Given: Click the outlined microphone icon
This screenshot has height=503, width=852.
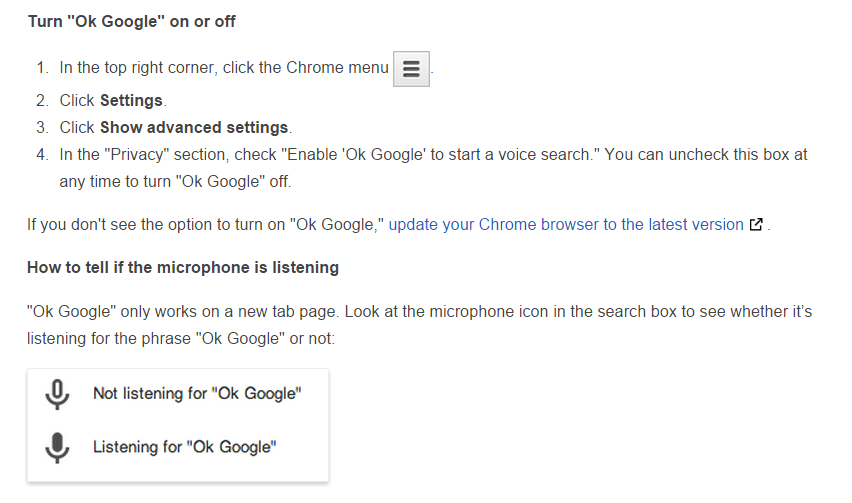Looking at the screenshot, I should (57, 394).
